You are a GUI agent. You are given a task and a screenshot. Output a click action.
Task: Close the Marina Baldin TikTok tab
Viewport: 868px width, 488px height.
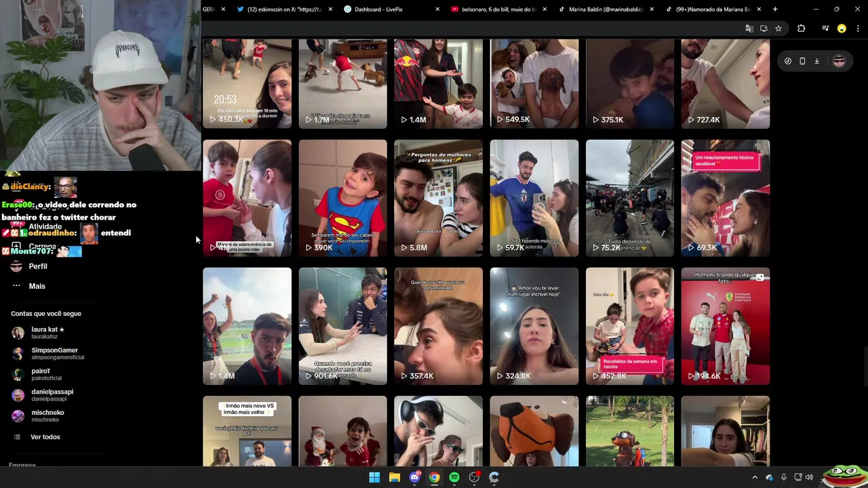[x=652, y=9]
